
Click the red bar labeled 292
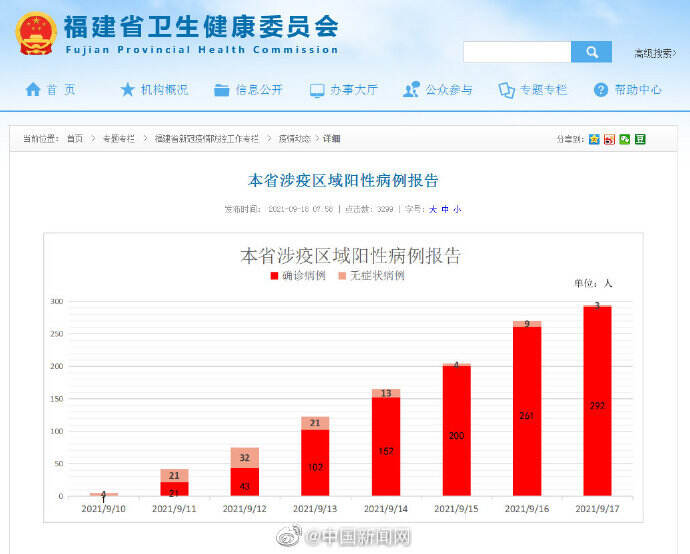[x=597, y=401]
